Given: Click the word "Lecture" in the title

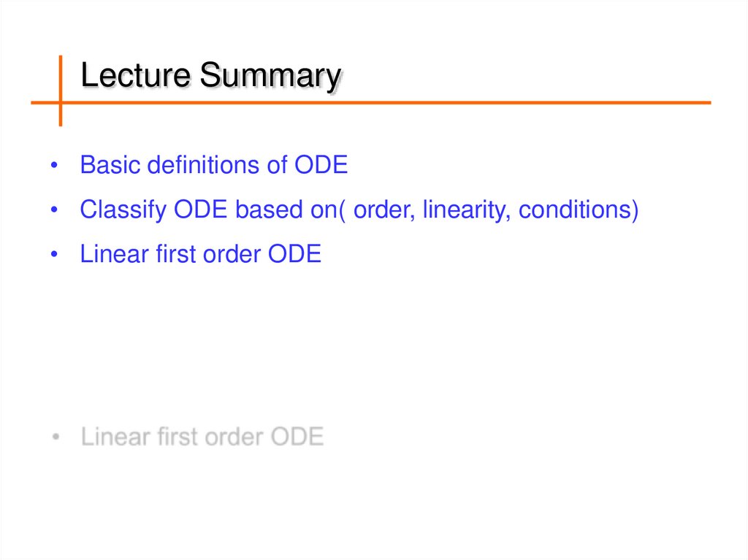Looking at the screenshot, I should (137, 76).
